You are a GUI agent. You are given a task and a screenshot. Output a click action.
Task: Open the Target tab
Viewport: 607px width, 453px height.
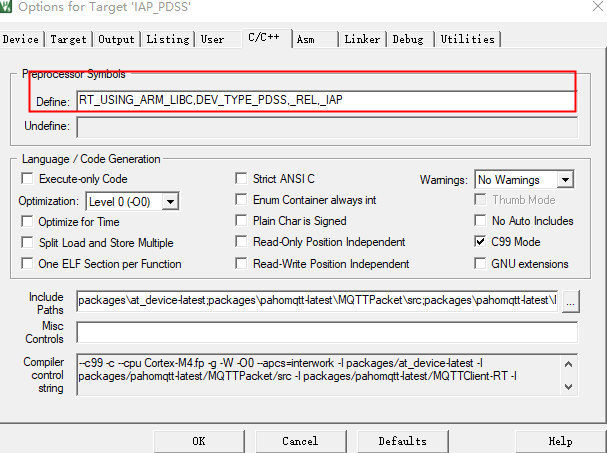(68, 39)
